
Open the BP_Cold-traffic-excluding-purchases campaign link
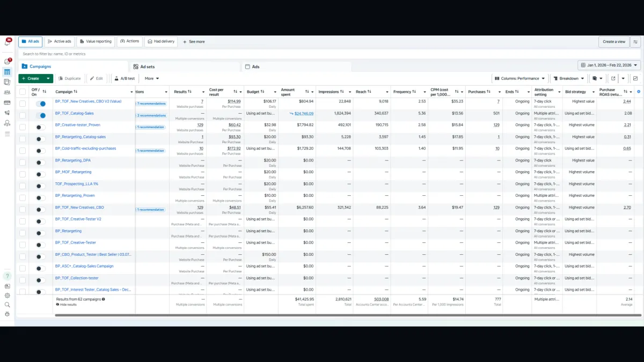point(85,149)
